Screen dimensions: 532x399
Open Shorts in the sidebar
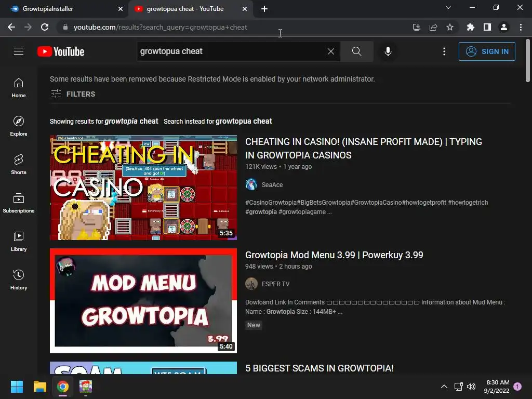19,165
